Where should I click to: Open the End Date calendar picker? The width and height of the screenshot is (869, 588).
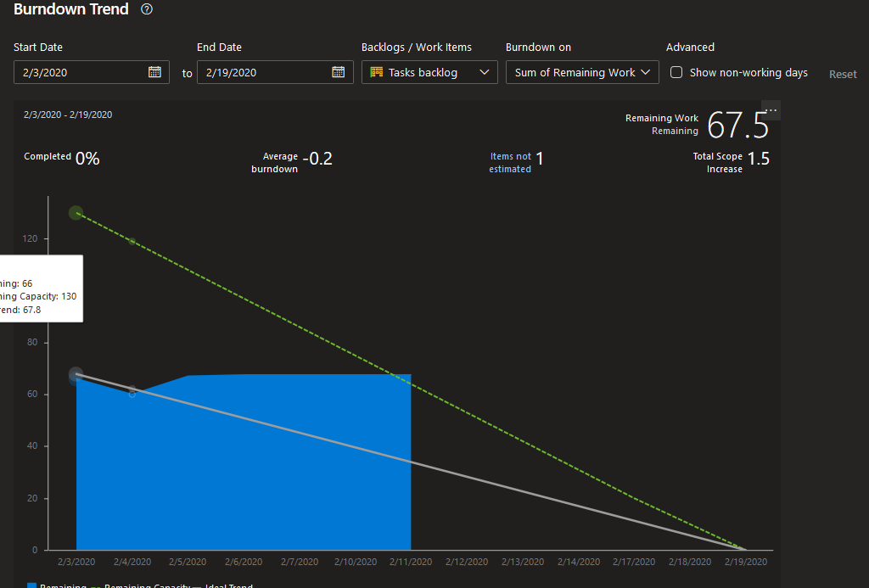339,72
